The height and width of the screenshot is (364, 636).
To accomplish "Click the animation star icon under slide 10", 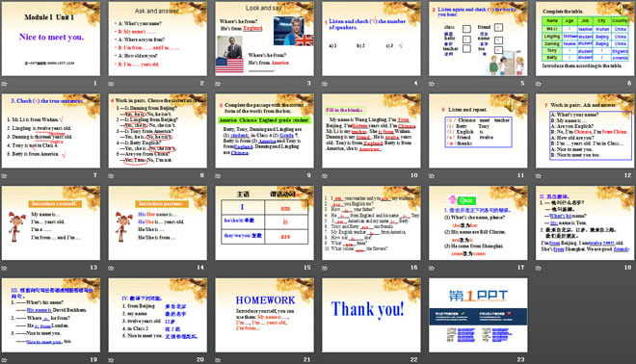I will point(325,176).
